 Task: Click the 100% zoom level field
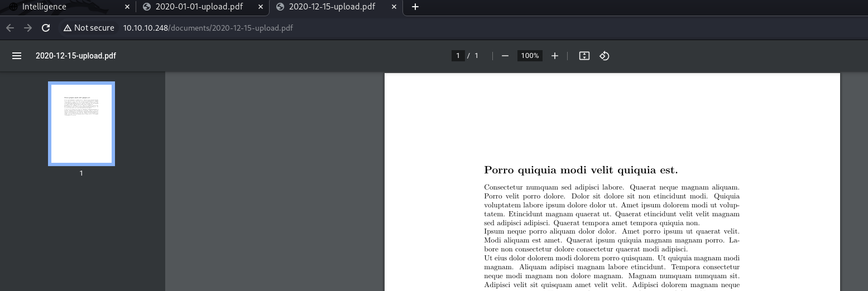pyautogui.click(x=529, y=56)
